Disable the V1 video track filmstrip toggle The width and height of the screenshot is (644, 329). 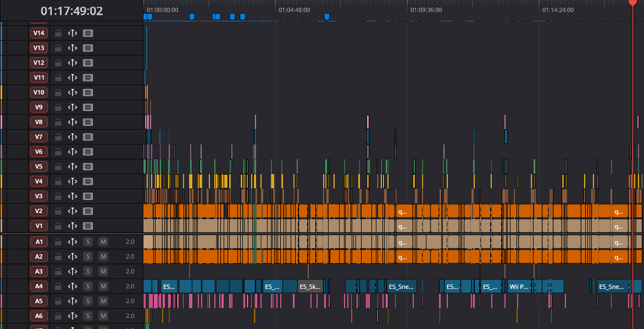[88, 226]
